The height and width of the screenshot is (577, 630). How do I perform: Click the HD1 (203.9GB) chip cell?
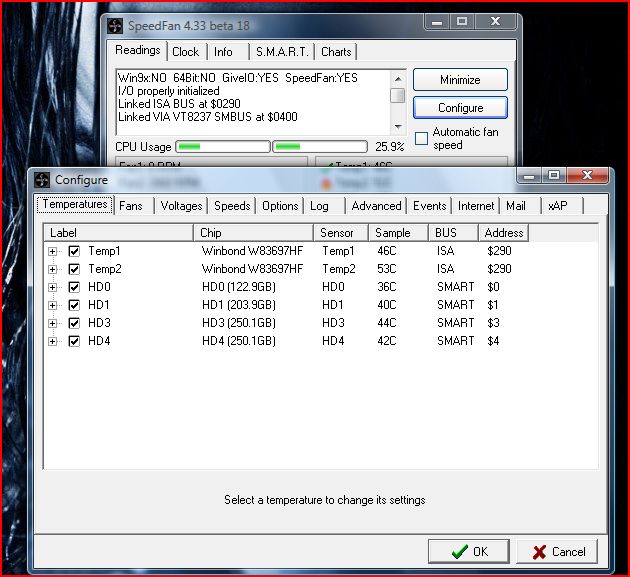pyautogui.click(x=239, y=305)
